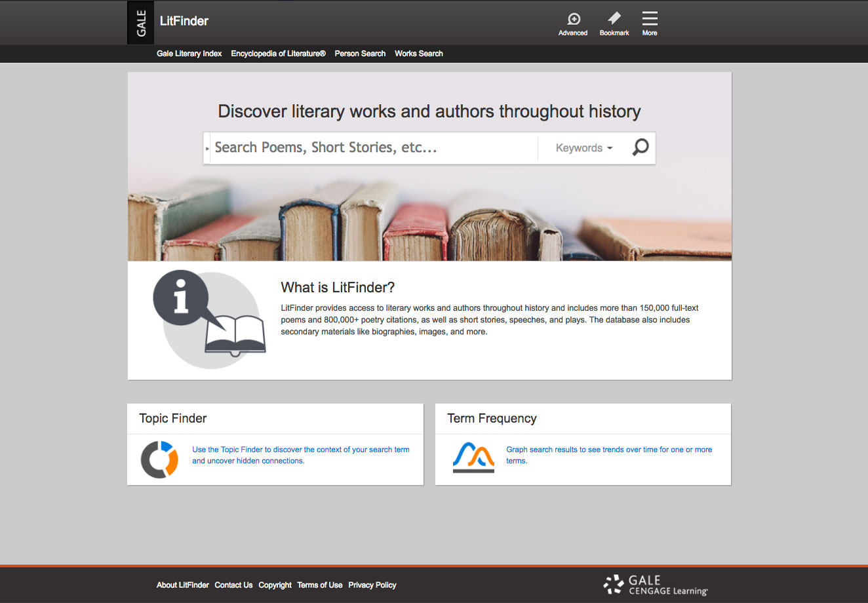
Task: Open Contact Us footer link
Action: [233, 585]
